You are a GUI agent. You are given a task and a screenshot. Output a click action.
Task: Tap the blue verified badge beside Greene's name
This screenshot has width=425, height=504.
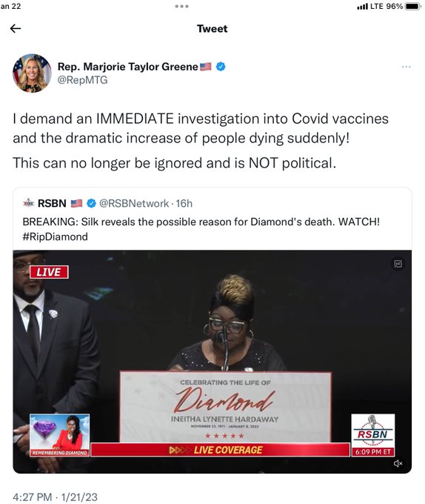(221, 67)
